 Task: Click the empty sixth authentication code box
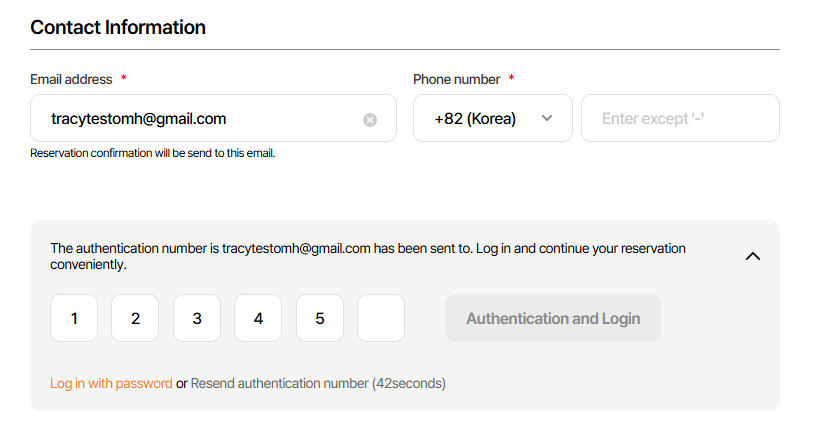(x=381, y=319)
